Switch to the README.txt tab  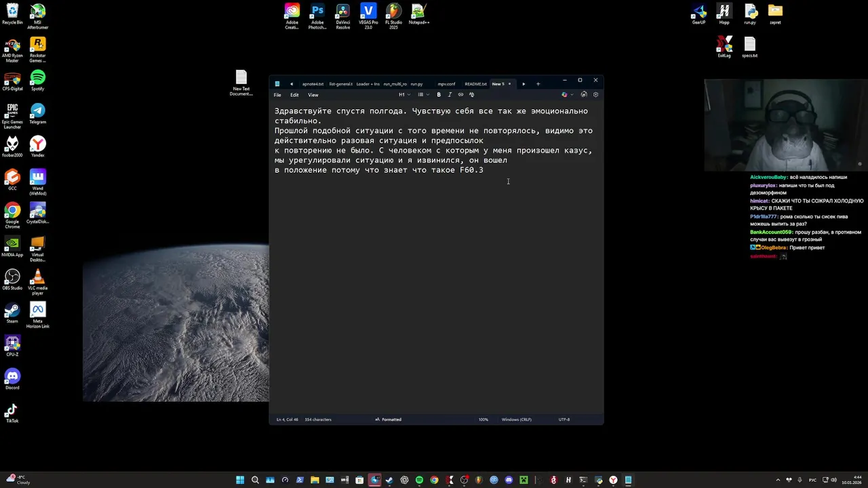(475, 84)
